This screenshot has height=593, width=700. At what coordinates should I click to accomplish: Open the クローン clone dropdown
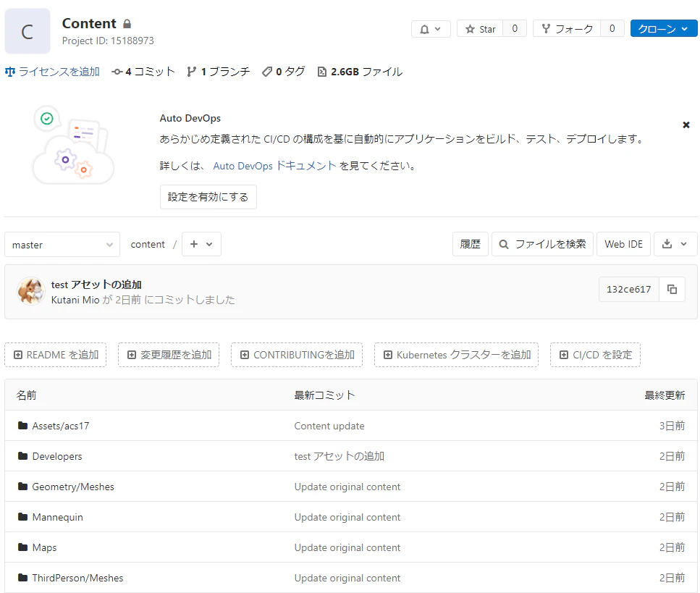tap(663, 29)
